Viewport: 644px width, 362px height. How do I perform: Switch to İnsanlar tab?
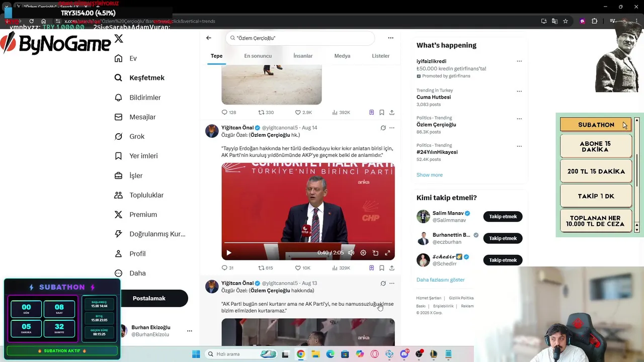(303, 56)
